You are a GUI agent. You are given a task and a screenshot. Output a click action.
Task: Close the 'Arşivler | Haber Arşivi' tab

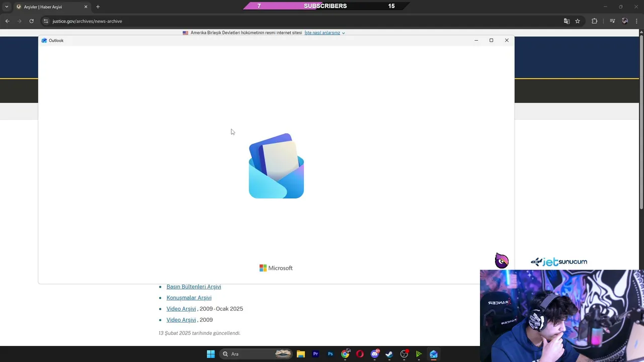[x=86, y=7]
